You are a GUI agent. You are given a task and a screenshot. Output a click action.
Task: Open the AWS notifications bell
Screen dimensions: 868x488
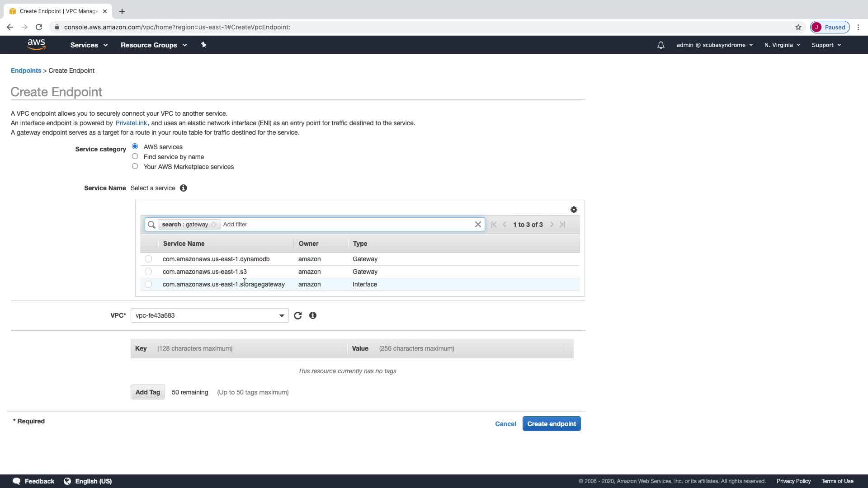pyautogui.click(x=660, y=45)
